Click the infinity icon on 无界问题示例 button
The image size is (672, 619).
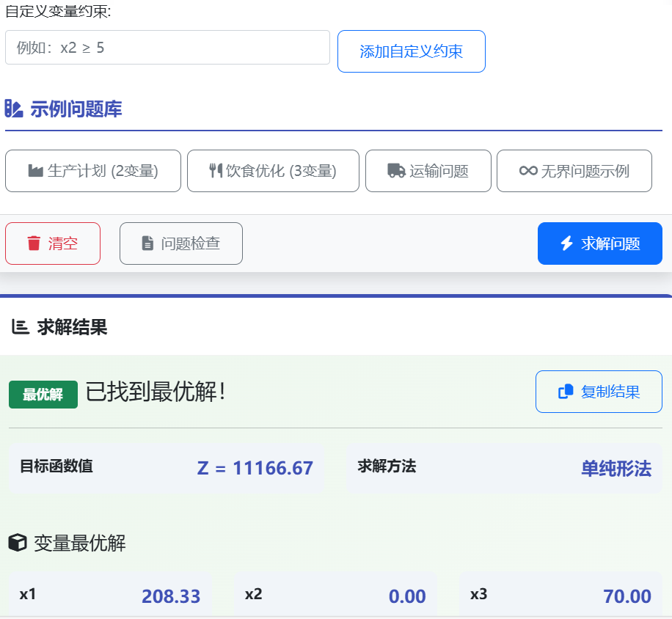point(528,171)
